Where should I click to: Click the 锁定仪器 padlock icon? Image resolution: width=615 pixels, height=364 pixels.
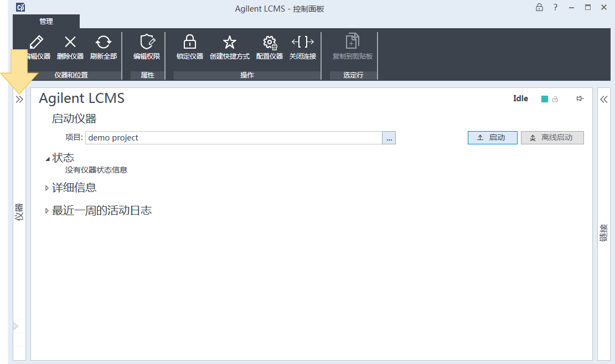pos(190,41)
